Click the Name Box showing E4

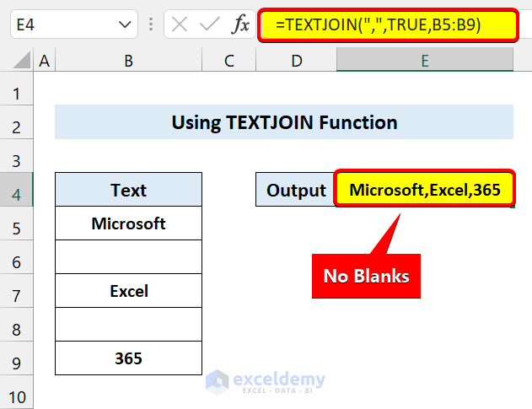coord(74,24)
